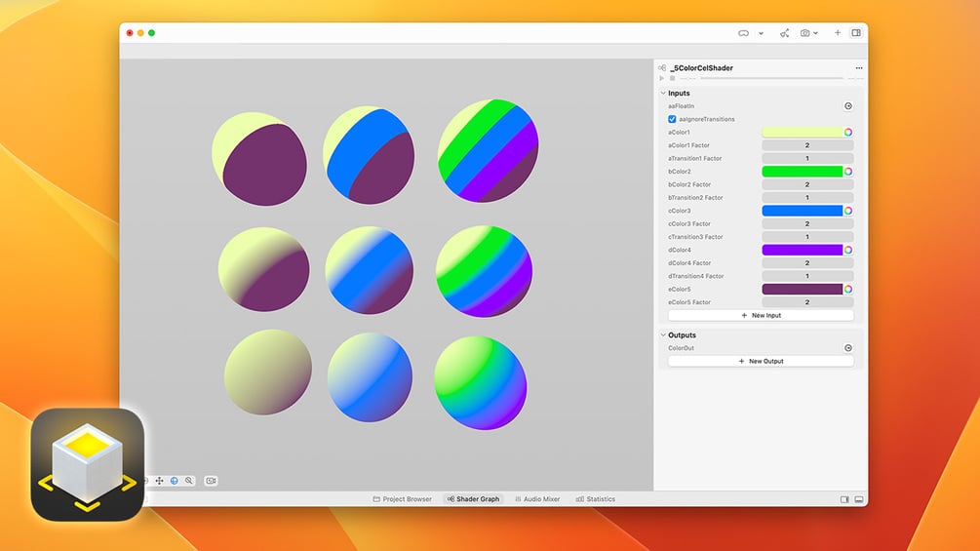The width and height of the screenshot is (980, 551).
Task: Click the cTransition3 Factor value field
Action: [x=807, y=237]
